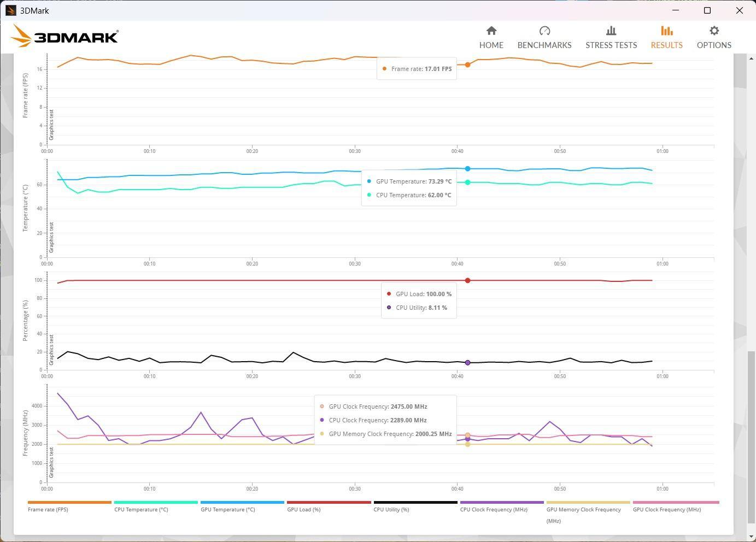
Task: Click the frame rate data point marker
Action: coord(467,64)
